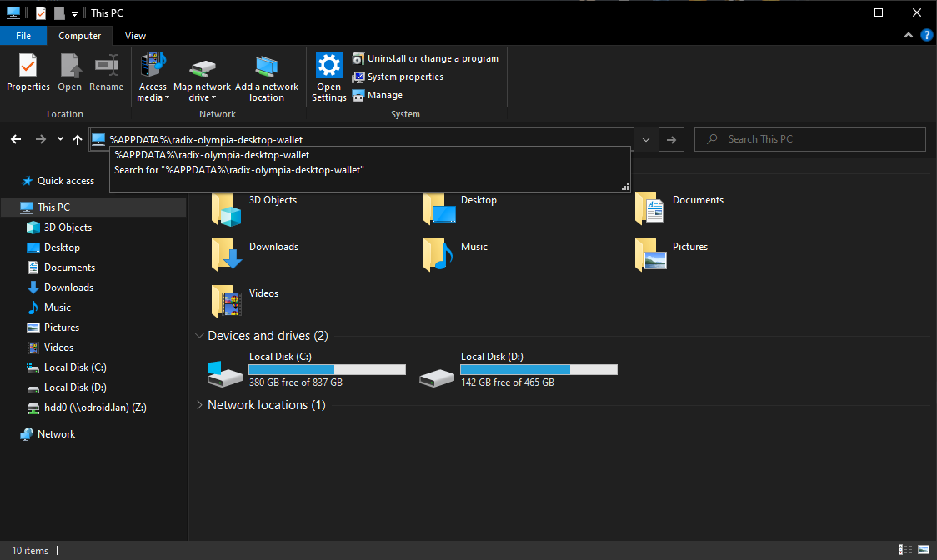Viewport: 937px width, 560px height.
Task: Expand the Network locations group
Action: point(199,405)
